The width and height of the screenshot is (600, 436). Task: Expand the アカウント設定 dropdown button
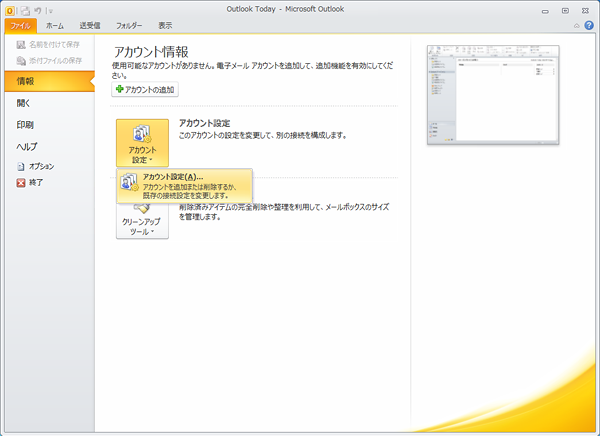pos(142,142)
